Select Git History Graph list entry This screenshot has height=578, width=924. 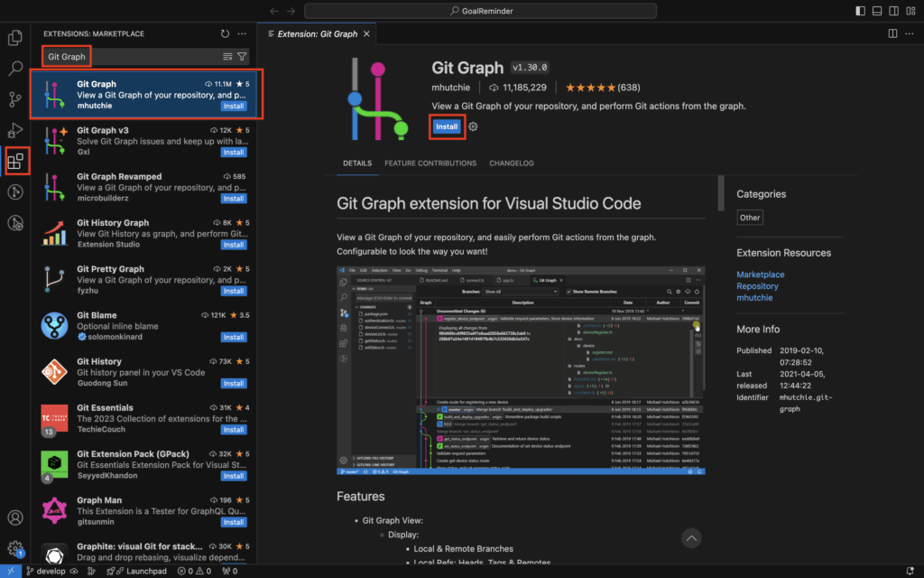tap(143, 234)
